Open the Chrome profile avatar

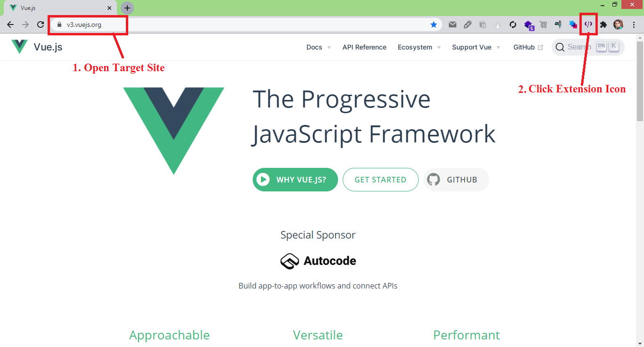point(618,25)
